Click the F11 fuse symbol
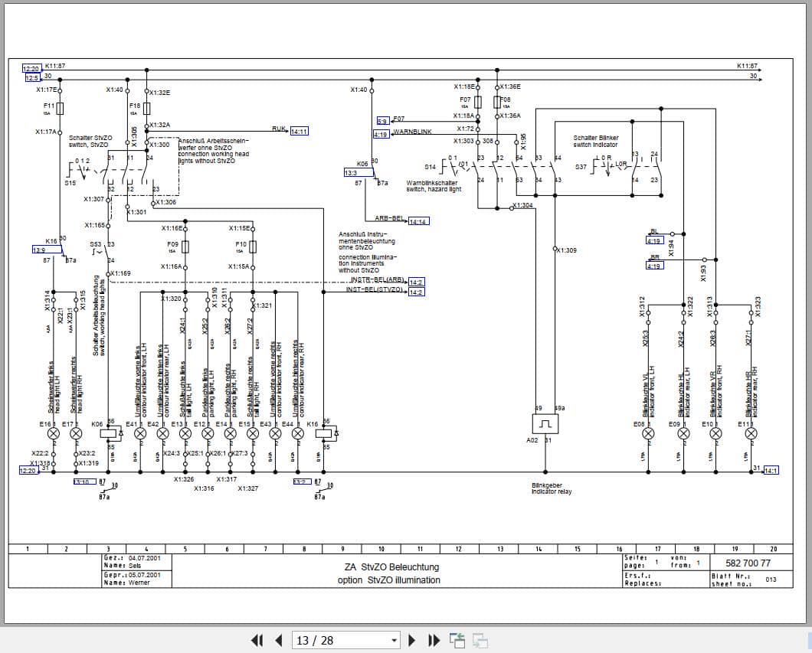Screen dimensions: 812x653 pos(60,109)
